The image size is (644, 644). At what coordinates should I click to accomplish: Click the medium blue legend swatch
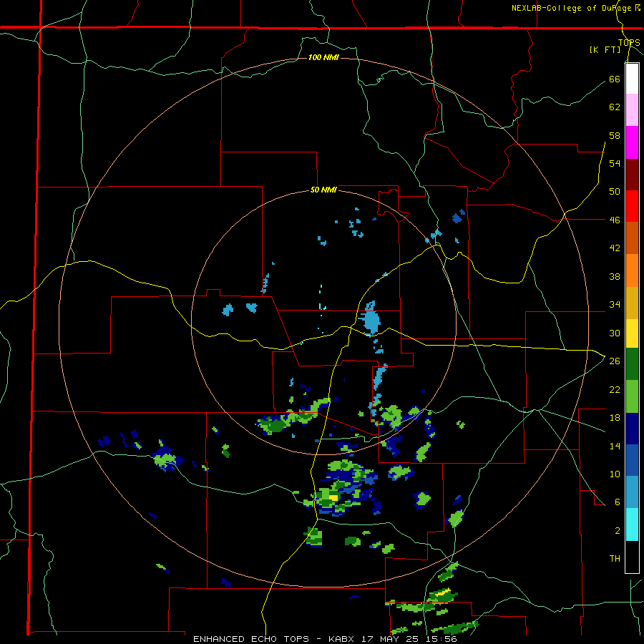[632, 460]
